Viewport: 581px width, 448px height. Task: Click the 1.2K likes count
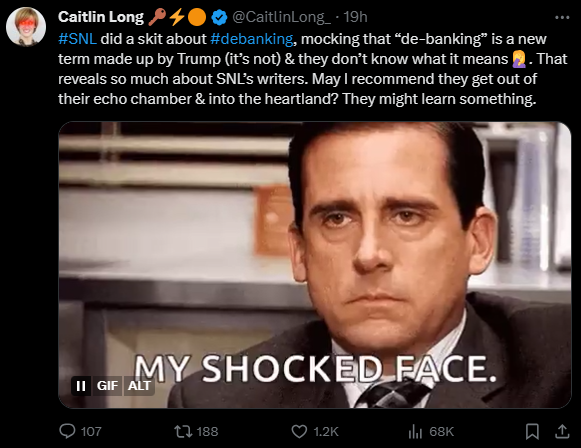(x=326, y=432)
